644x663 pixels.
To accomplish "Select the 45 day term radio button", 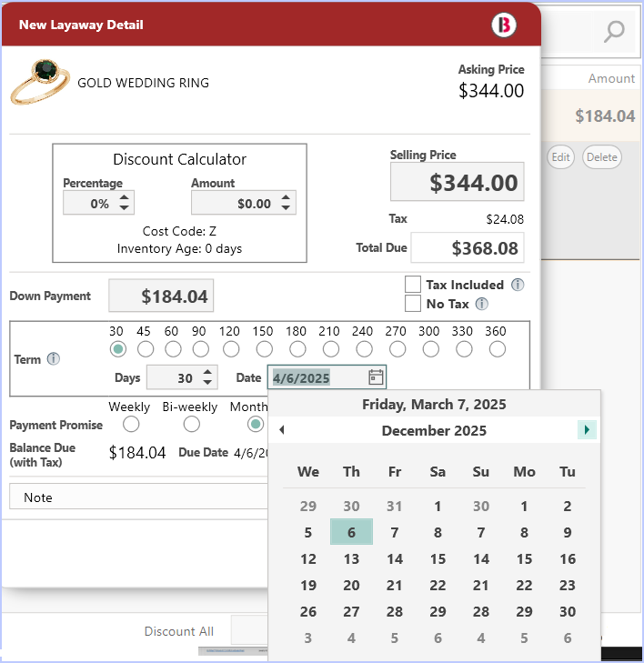I will click(146, 349).
